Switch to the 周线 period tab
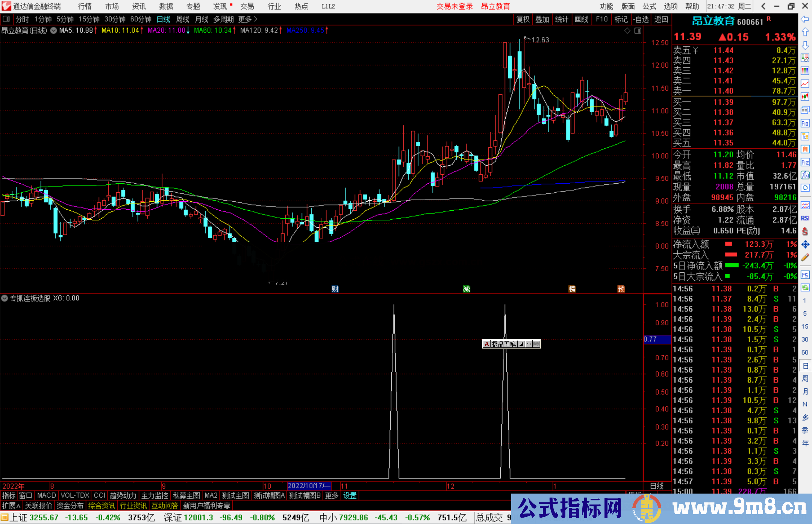 [x=183, y=19]
